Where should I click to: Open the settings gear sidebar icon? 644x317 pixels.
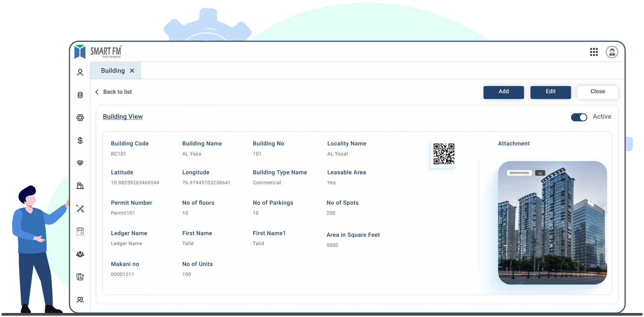pyautogui.click(x=80, y=118)
